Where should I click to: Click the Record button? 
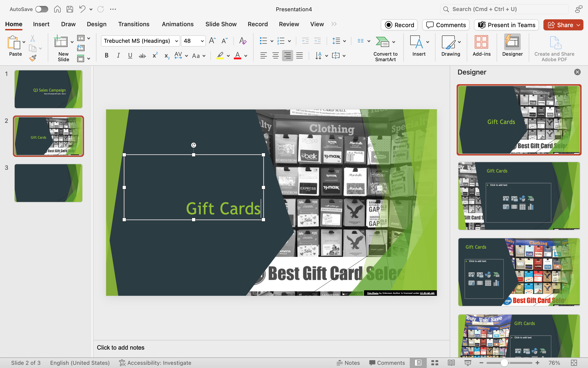(x=399, y=25)
